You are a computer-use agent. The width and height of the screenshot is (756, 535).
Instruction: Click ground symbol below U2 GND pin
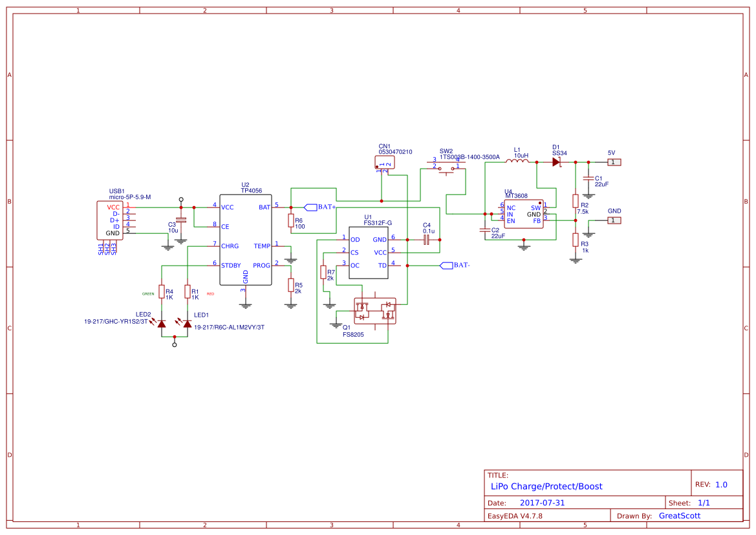click(x=245, y=305)
